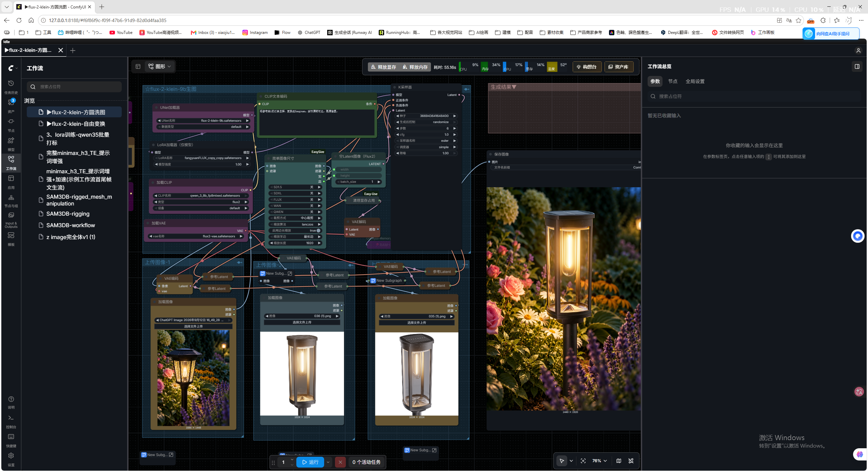Click the 释放显存 button
The image size is (868, 472).
[x=383, y=67]
